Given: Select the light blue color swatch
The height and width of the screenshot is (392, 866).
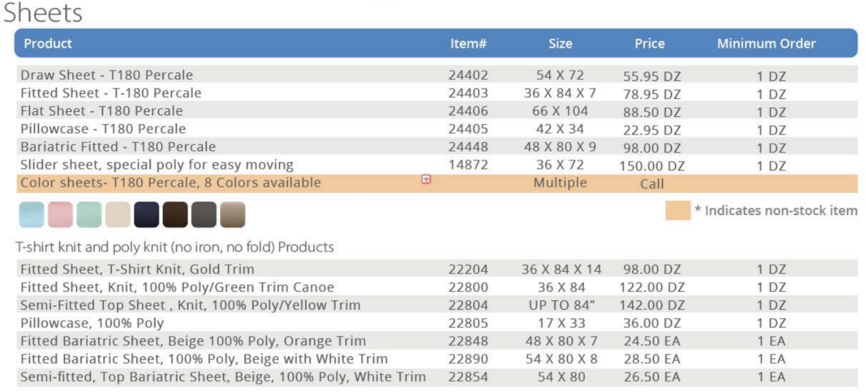Looking at the screenshot, I should point(31,215).
